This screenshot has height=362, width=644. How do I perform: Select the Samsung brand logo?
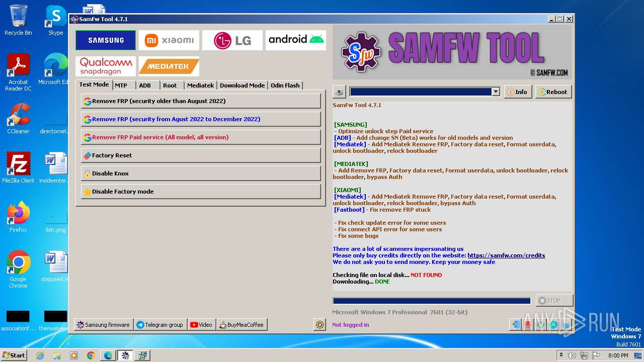pos(106,40)
